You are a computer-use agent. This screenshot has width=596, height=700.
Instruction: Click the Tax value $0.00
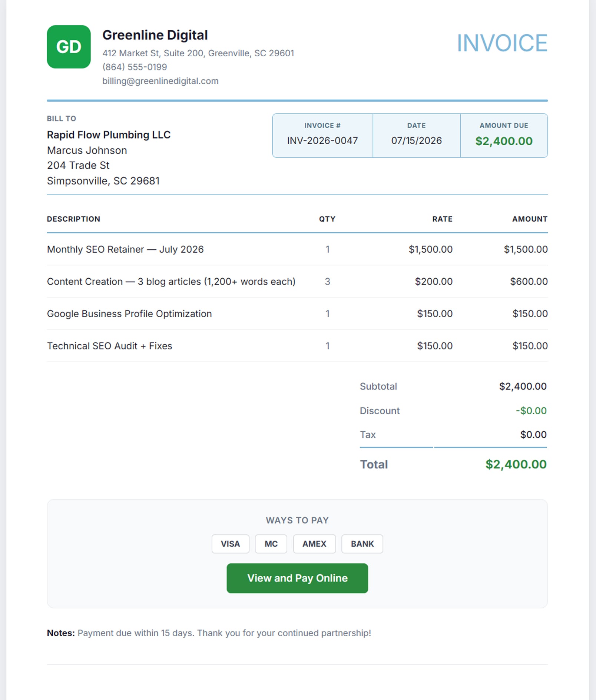click(x=533, y=435)
